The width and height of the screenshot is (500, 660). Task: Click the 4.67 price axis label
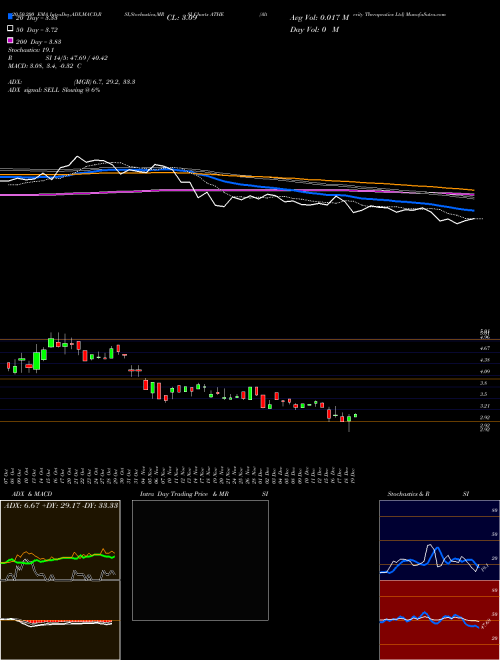click(484, 348)
